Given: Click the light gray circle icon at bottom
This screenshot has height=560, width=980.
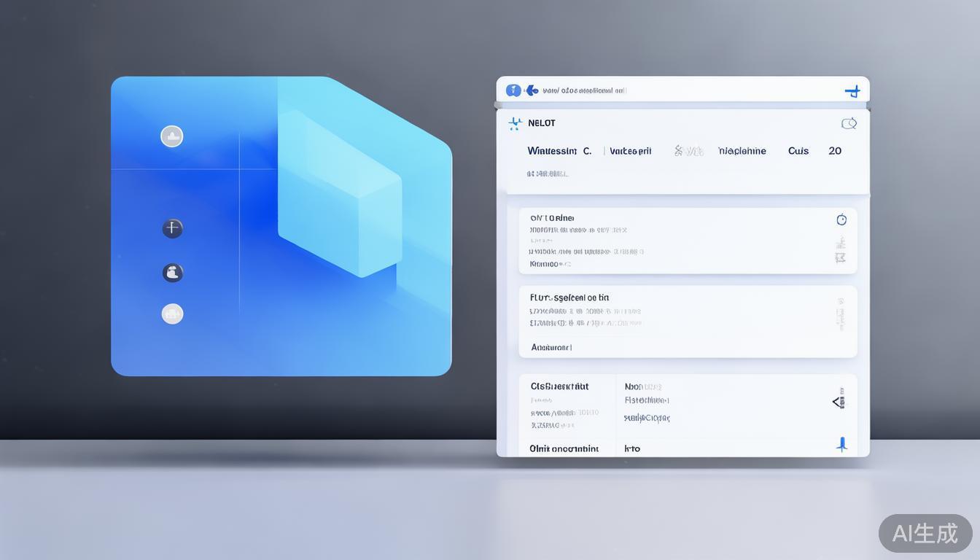Looking at the screenshot, I should pyautogui.click(x=172, y=314).
